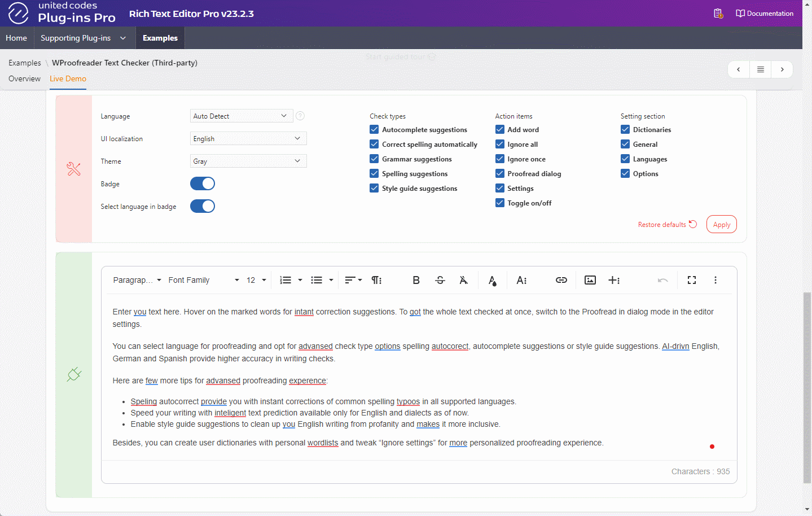Image resolution: width=812 pixels, height=516 pixels.
Task: Click the clear formatting icon
Action: pyautogui.click(x=463, y=280)
